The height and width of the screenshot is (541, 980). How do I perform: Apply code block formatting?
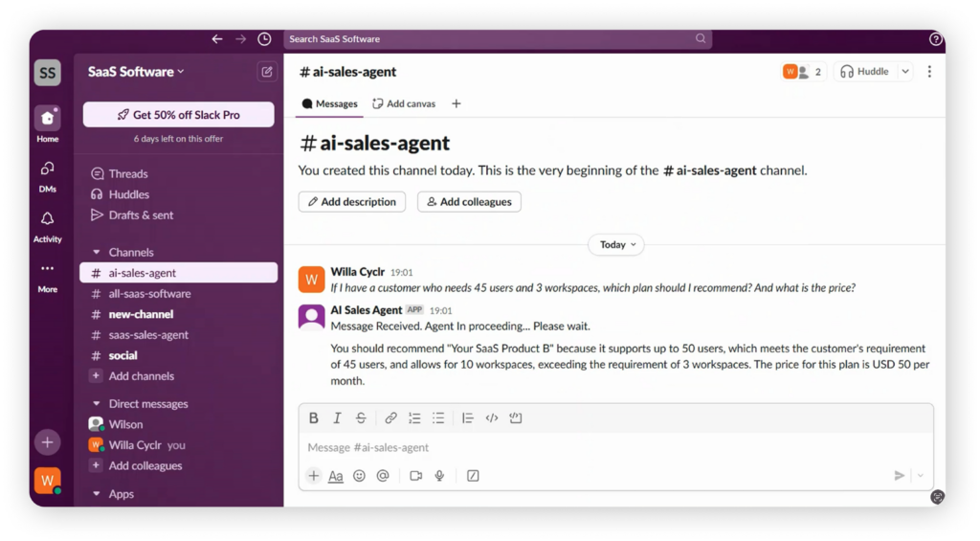tap(516, 417)
